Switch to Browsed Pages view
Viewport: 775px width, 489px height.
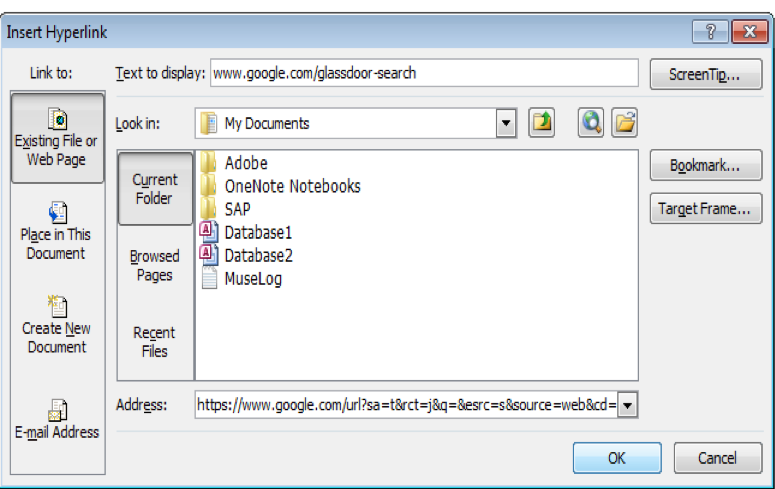pyautogui.click(x=155, y=265)
